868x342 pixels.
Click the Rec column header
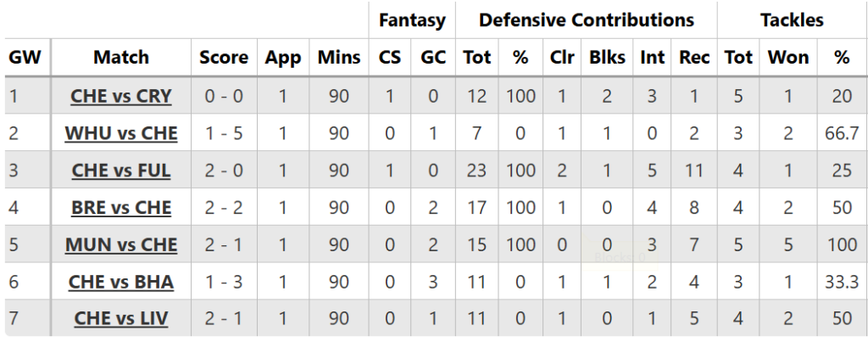click(x=694, y=58)
